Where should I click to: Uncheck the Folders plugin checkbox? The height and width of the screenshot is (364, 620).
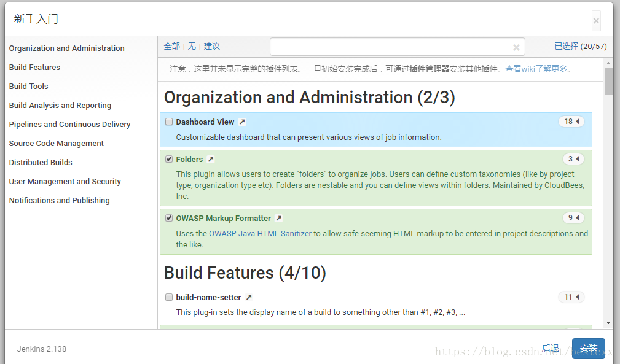pos(169,159)
